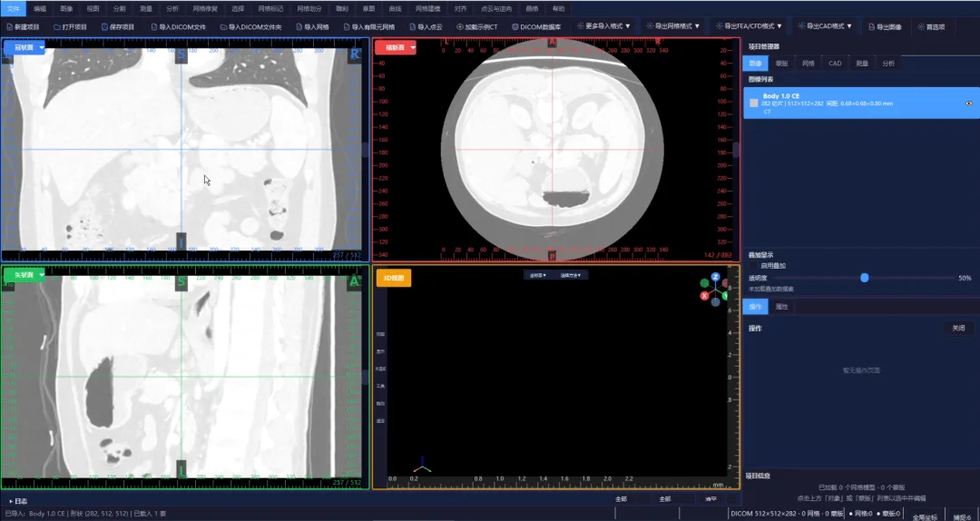The image size is (980, 521).
Task: Select the 操作 operations tab
Action: (x=756, y=307)
